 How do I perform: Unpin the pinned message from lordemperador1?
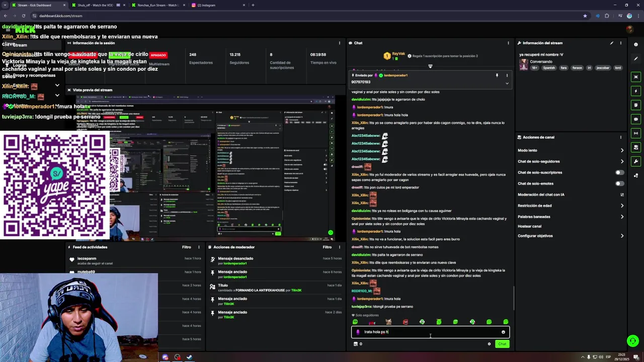(497, 75)
